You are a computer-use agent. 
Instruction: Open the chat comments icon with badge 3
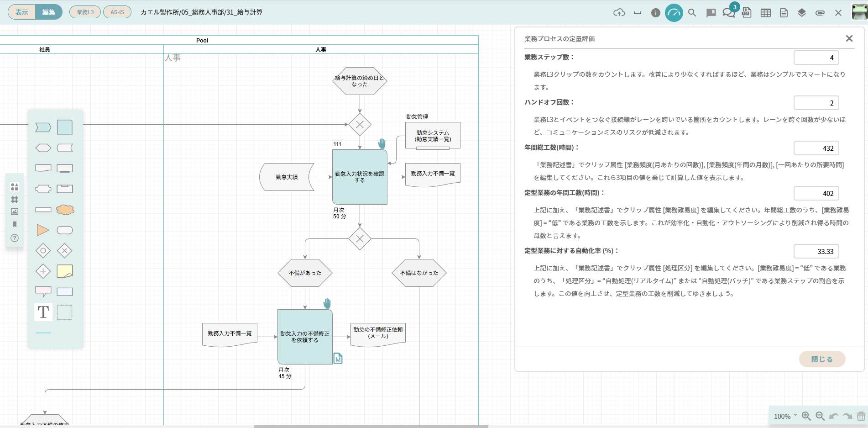tap(729, 13)
